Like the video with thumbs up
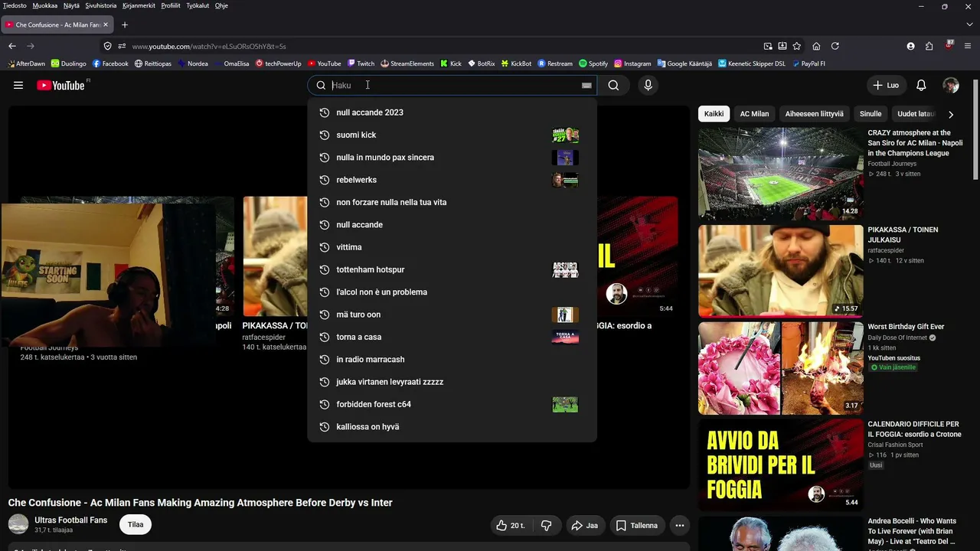Viewport: 980px width, 551px height. [x=510, y=526]
